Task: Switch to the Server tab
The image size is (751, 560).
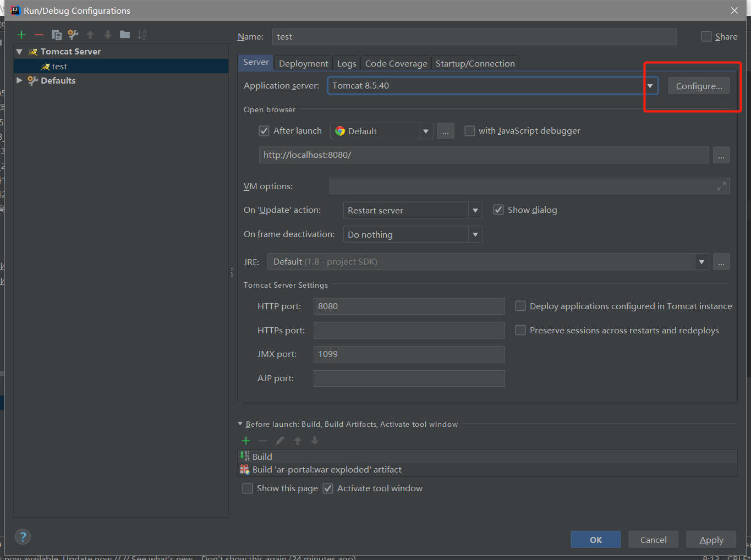Action: coord(256,62)
